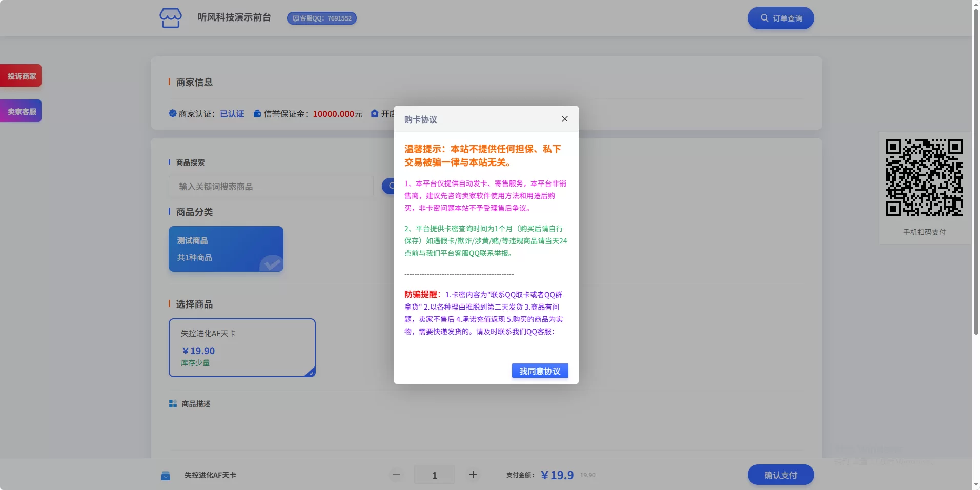
Task: Click the ¥19.9 payment amount
Action: pyautogui.click(x=557, y=475)
